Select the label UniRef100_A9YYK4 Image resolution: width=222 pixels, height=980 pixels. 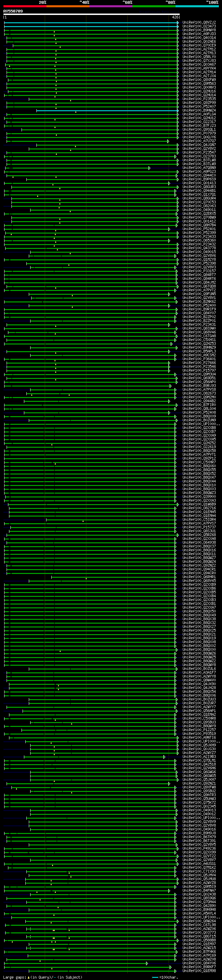click(199, 68)
